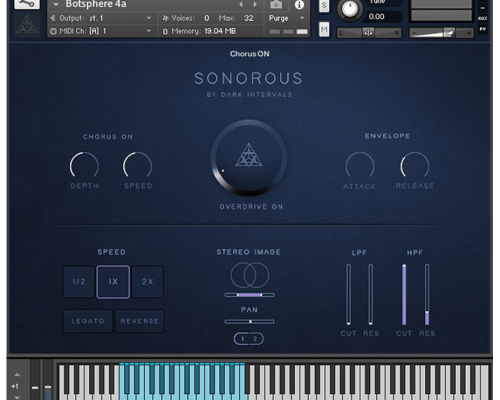Adjust the HPF CUT slider
The height and width of the screenshot is (400, 500).
[x=404, y=294]
